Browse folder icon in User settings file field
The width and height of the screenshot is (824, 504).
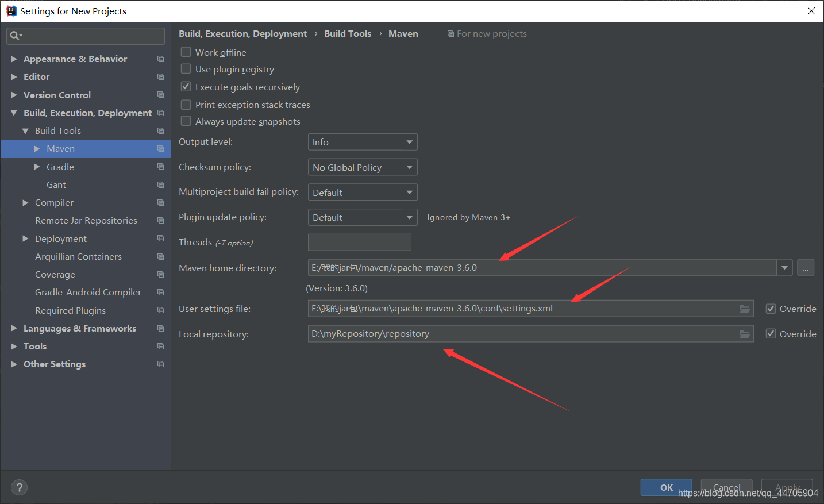coord(745,309)
